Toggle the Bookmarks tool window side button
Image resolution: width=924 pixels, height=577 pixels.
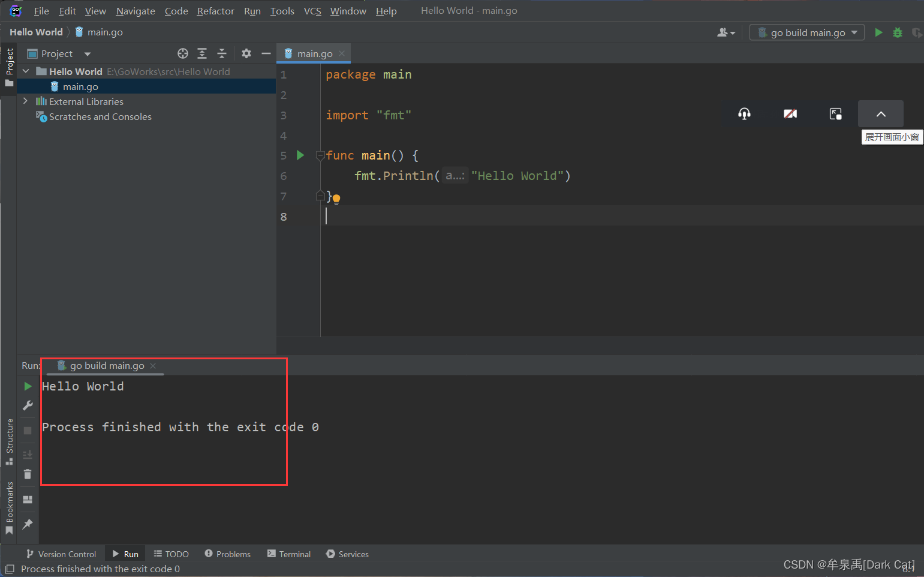pyautogui.click(x=9, y=508)
